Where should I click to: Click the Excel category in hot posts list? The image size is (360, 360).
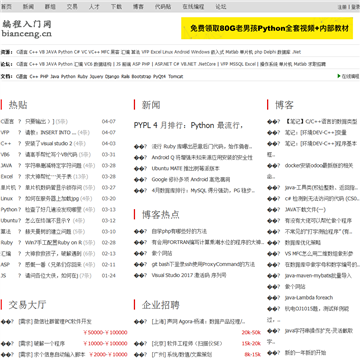coord(7,177)
